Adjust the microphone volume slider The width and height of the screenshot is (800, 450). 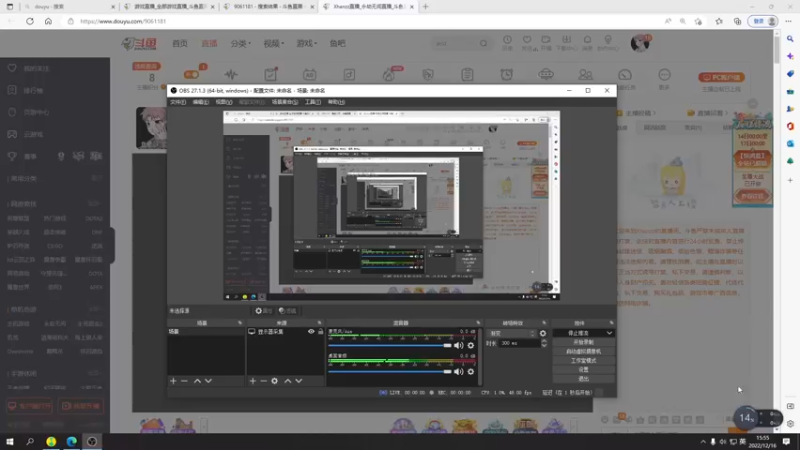point(390,345)
